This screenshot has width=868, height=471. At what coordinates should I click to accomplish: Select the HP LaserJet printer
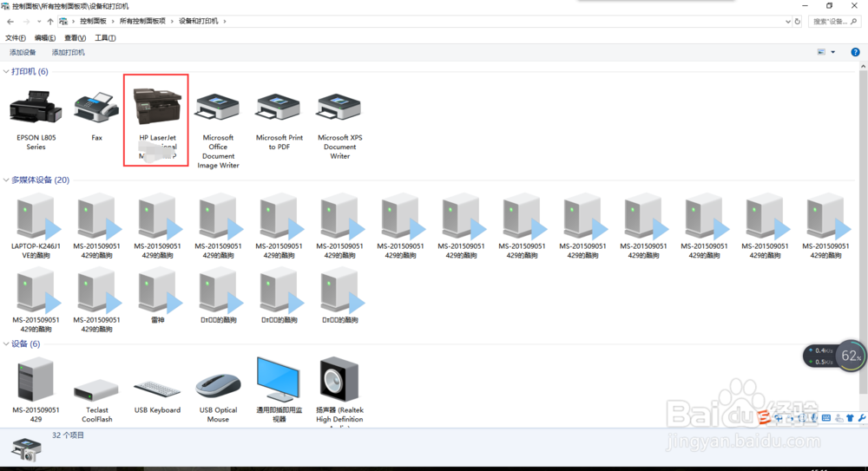(157, 121)
